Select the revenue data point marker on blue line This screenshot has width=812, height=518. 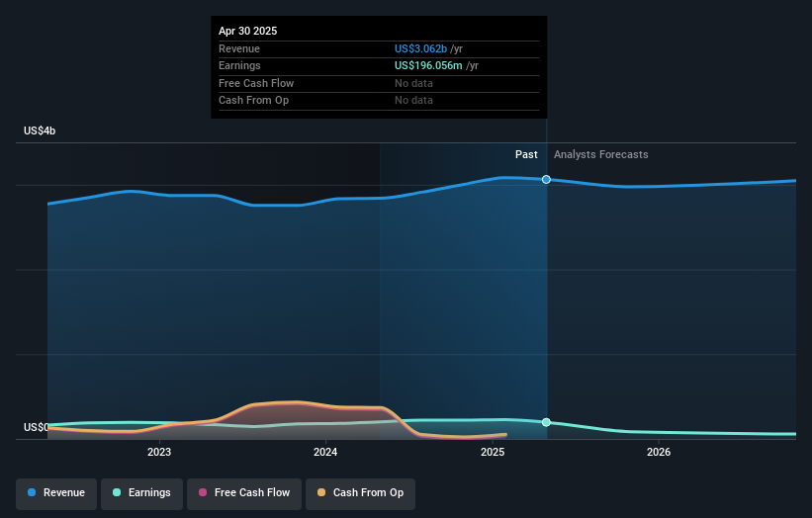546,180
